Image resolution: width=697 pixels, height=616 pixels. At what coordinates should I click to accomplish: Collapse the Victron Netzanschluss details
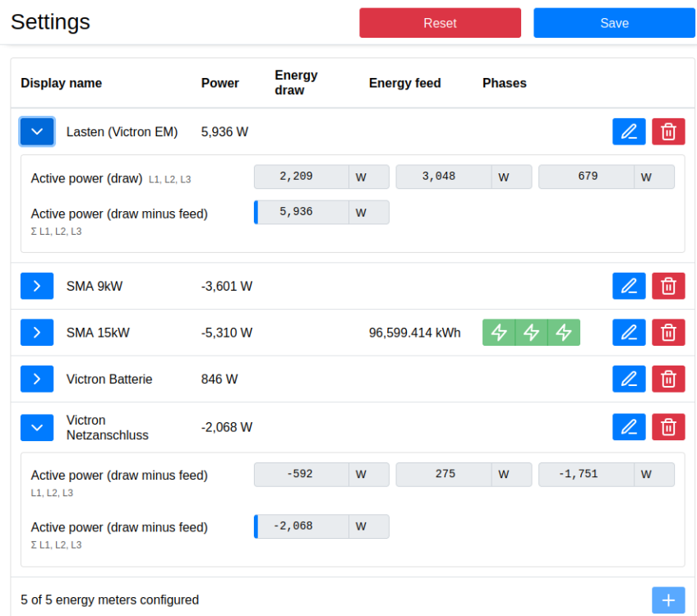pyautogui.click(x=37, y=427)
